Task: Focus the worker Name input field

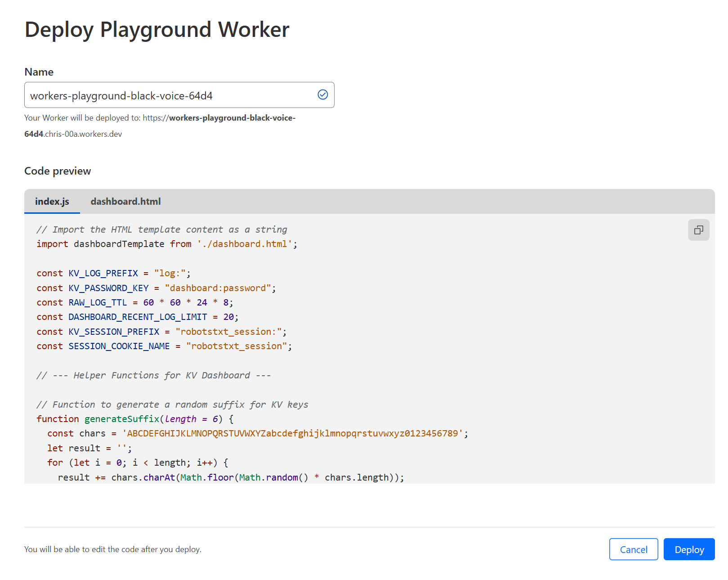Action: [x=171, y=95]
